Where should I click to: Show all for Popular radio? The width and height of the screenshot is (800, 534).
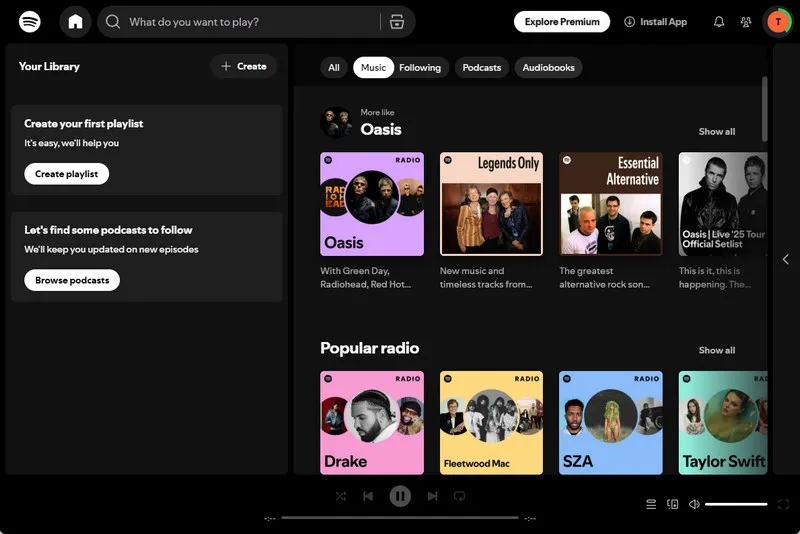717,350
